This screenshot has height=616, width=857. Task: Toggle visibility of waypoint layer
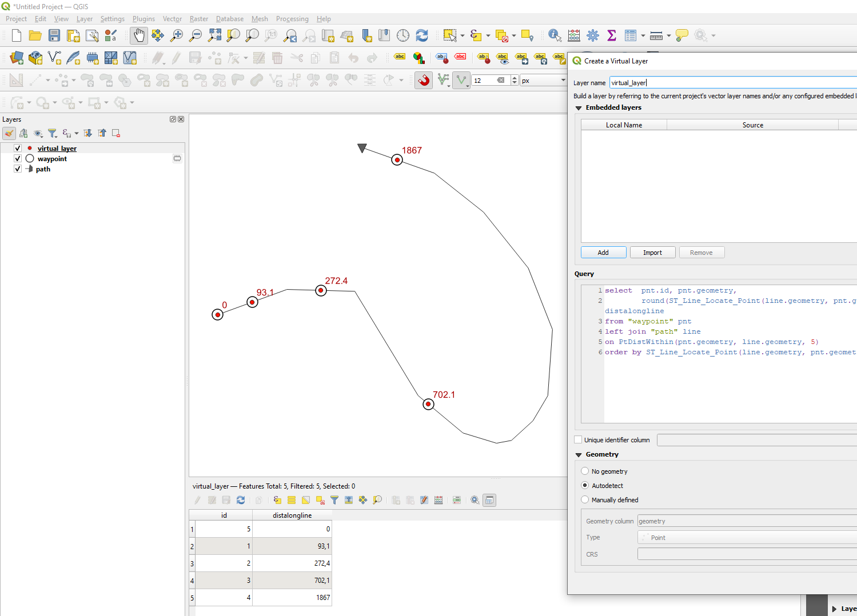pos(18,158)
